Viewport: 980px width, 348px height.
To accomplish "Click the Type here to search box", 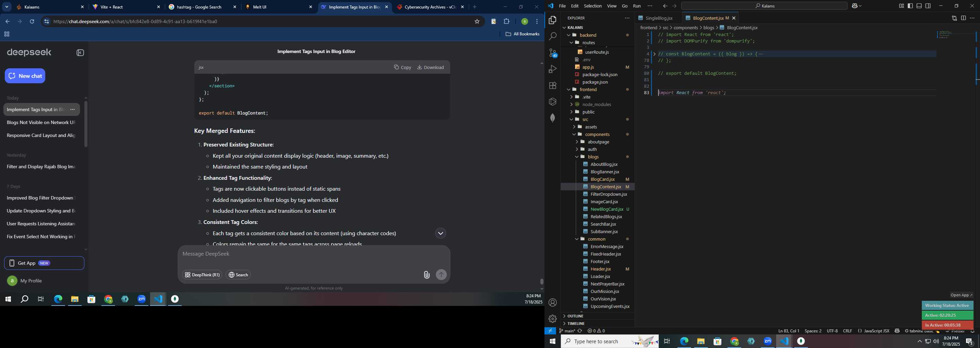I will [x=610, y=342].
